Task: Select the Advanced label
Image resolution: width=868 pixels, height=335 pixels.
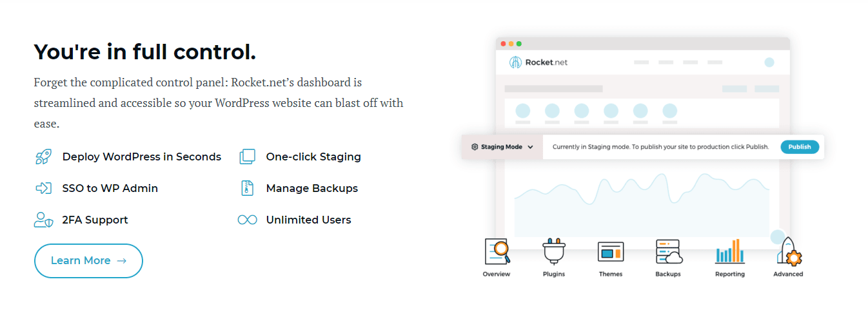Action: (x=788, y=274)
